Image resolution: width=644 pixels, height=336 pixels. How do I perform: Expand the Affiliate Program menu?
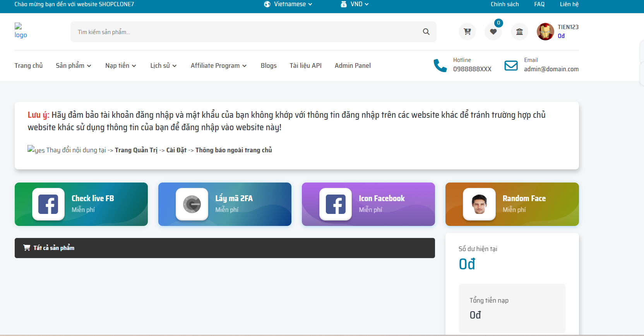click(x=218, y=65)
